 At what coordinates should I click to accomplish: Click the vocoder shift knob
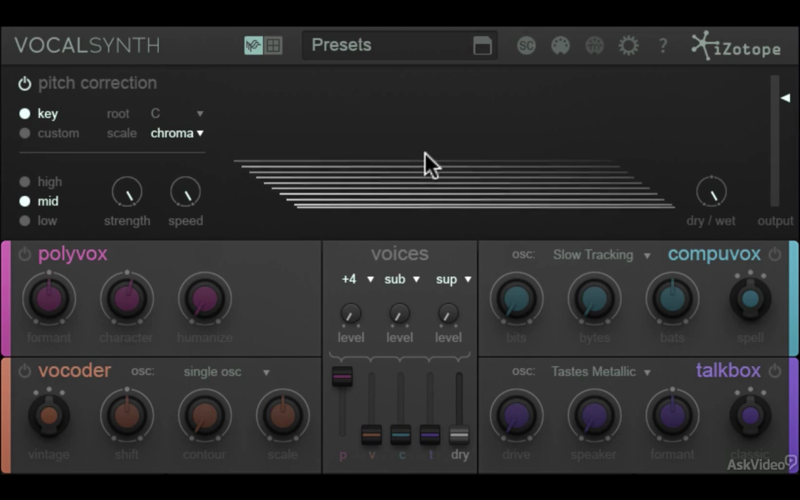pos(127,415)
